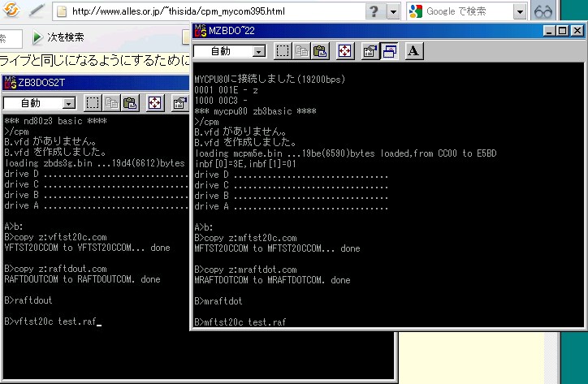This screenshot has height=384, width=588.
Task: Toggle the Background icon in MZBDO~22 toolbar
Action: tap(389, 51)
